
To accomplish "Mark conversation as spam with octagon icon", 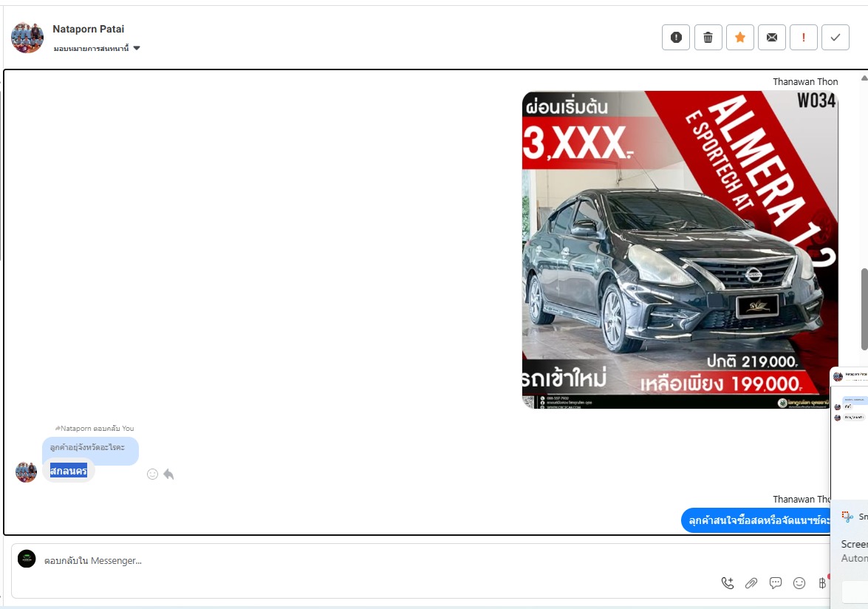I will pos(676,37).
